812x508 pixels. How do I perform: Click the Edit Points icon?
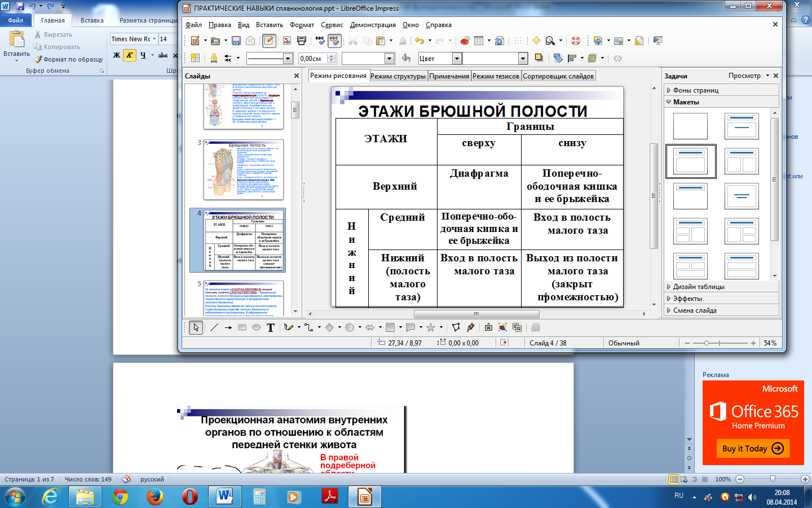point(456,327)
